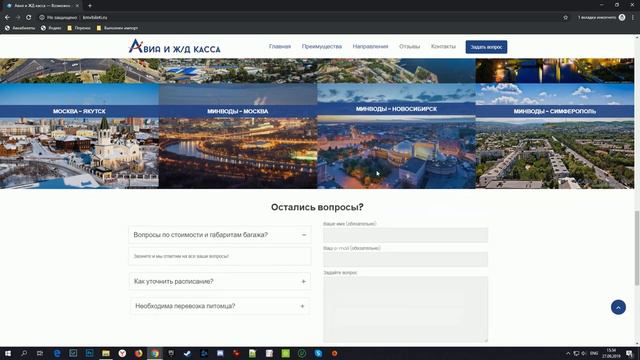Open the Windows Start menu
640x360 pixels.
coord(7,353)
